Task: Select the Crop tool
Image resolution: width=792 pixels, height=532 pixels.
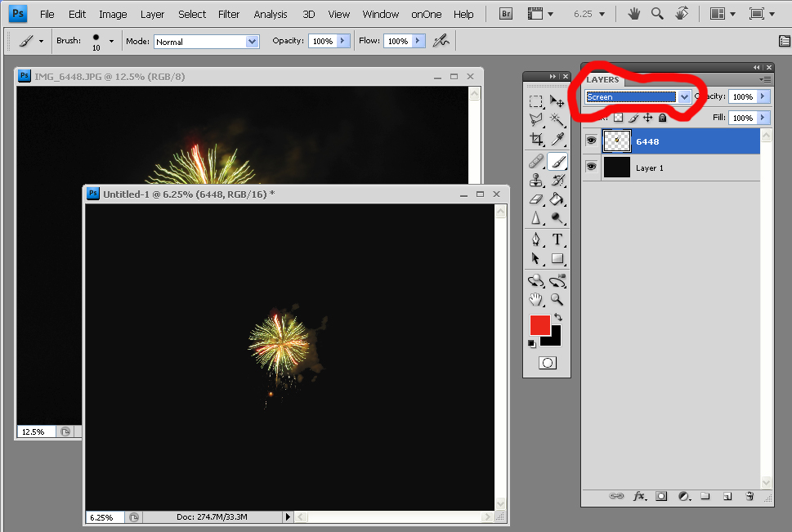Action: (x=535, y=140)
